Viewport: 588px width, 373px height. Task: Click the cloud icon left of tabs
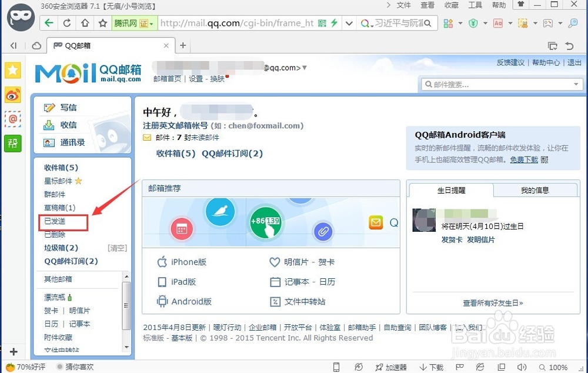(36, 46)
